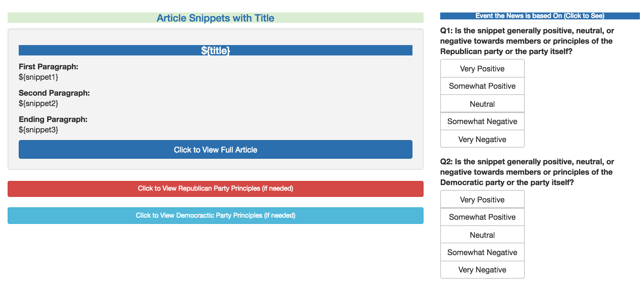Click to View Full Article button

(215, 150)
